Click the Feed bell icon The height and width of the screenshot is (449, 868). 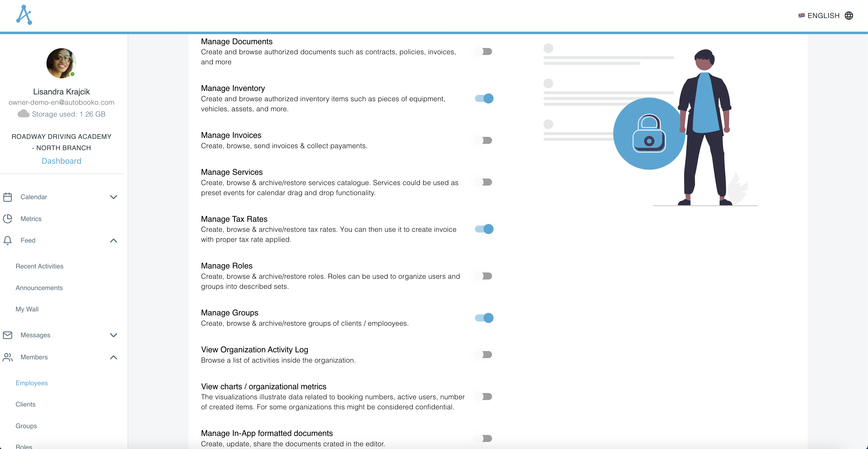(8, 241)
